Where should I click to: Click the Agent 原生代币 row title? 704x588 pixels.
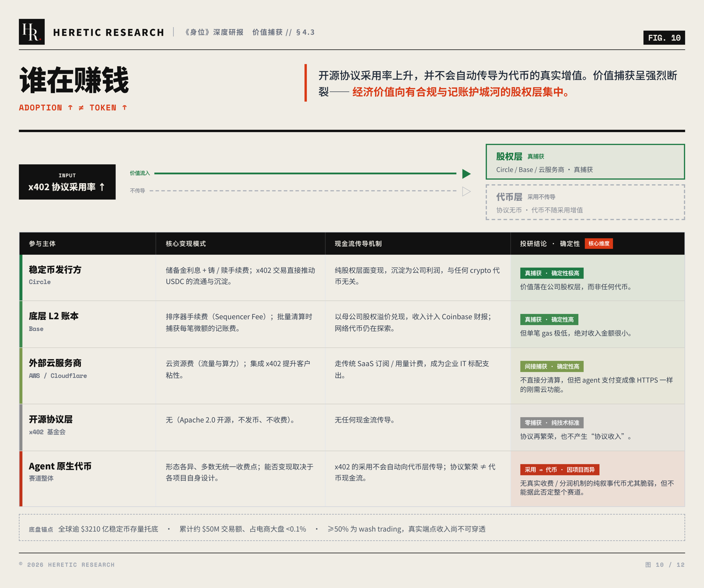coord(60,467)
